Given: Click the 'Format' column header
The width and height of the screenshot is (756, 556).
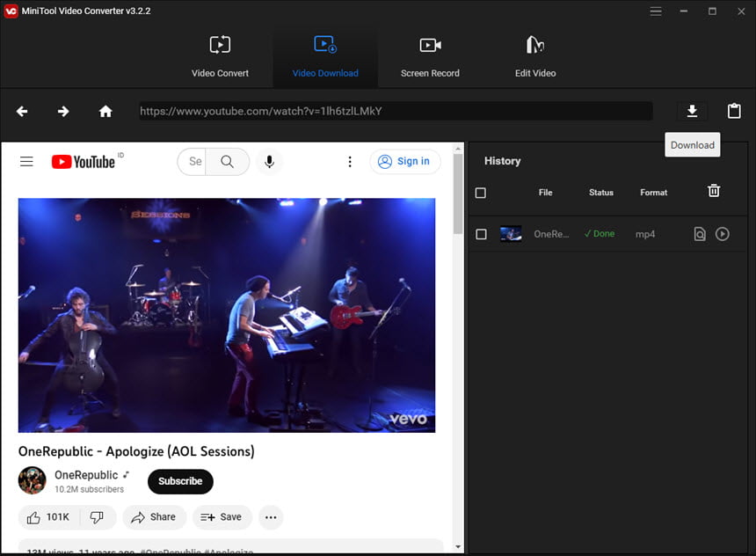Looking at the screenshot, I should tap(654, 193).
